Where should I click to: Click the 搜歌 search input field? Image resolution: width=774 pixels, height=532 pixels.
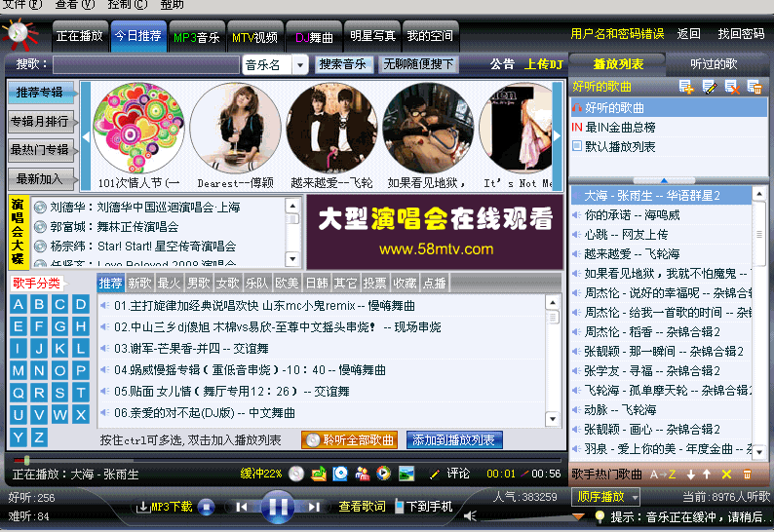146,64
